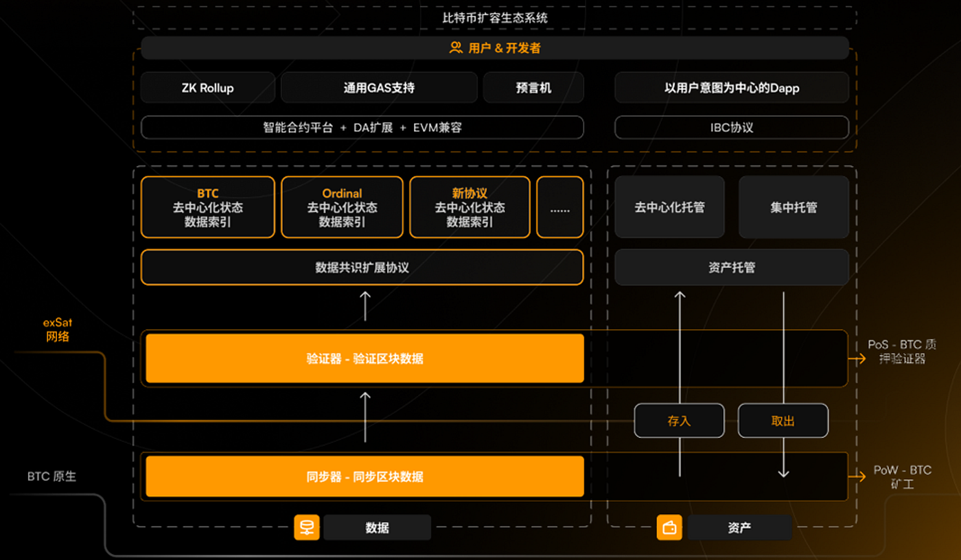Click the 智能合约平台 + DA扩展 + EVM兼容 bar
The height and width of the screenshot is (560, 961).
[362, 128]
